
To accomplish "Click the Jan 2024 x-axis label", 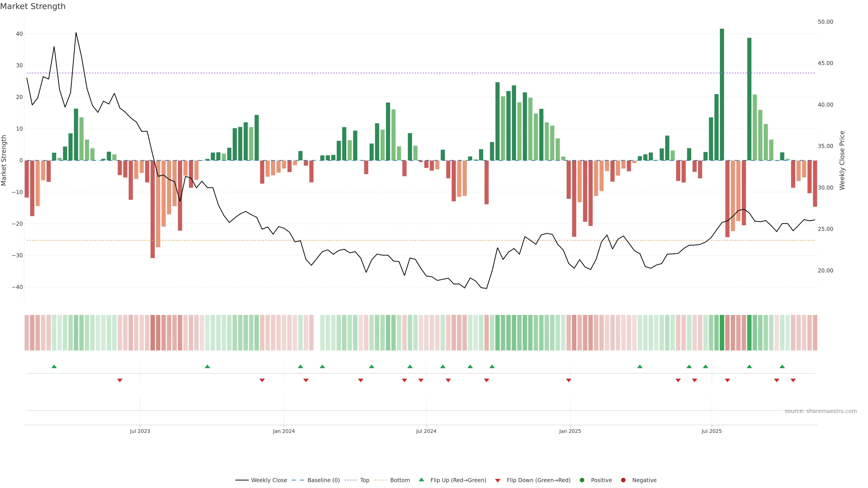I will pyautogui.click(x=284, y=431).
